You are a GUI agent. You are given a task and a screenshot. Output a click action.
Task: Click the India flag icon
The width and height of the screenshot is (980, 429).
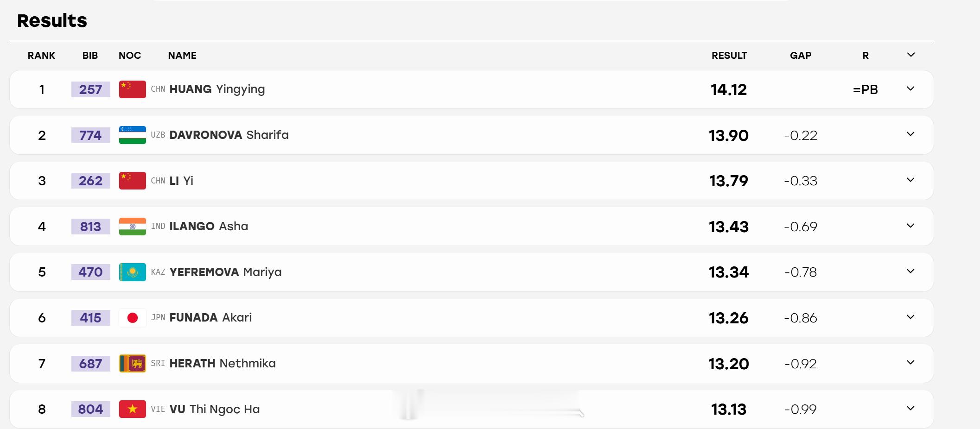pos(133,227)
